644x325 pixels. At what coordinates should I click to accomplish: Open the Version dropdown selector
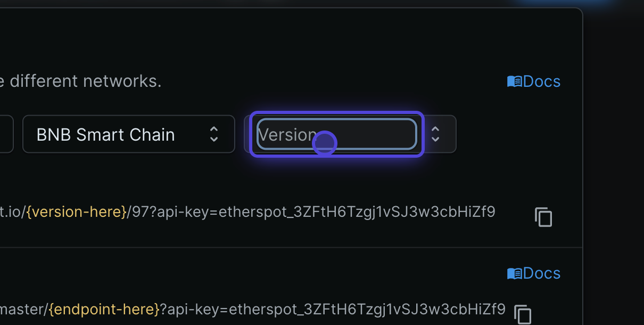pos(335,134)
